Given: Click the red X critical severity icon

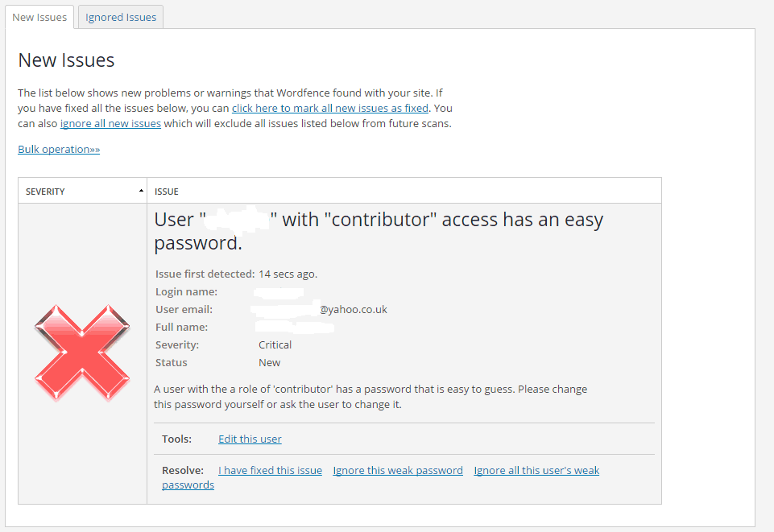Looking at the screenshot, I should pyautogui.click(x=81, y=350).
